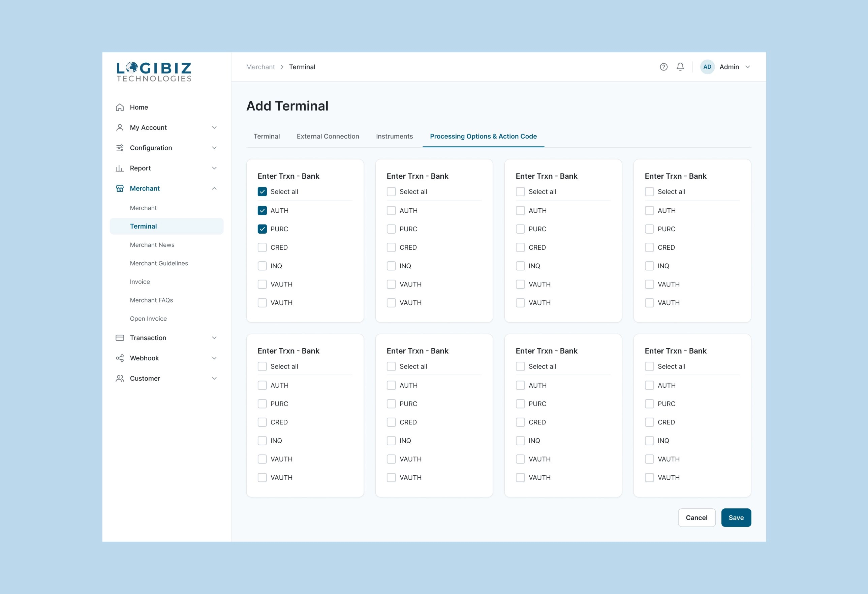This screenshot has height=594, width=868.
Task: Click the breadcrumb arrow separator icon
Action: click(282, 67)
